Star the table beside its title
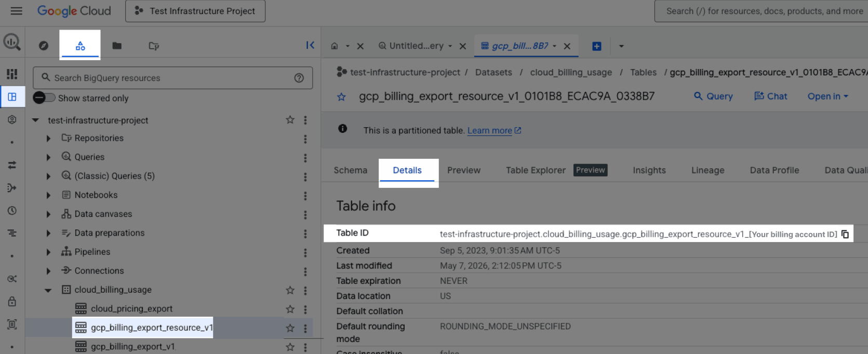This screenshot has height=354, width=868. [x=341, y=97]
